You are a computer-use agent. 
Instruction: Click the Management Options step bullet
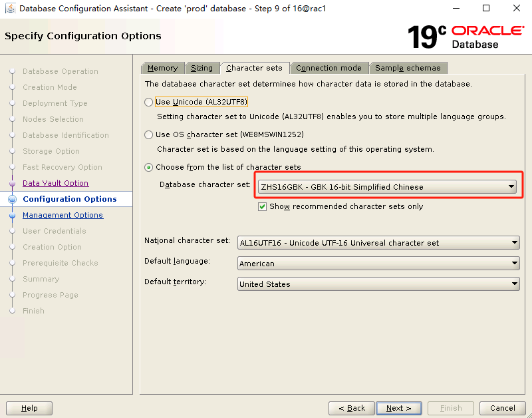13,215
